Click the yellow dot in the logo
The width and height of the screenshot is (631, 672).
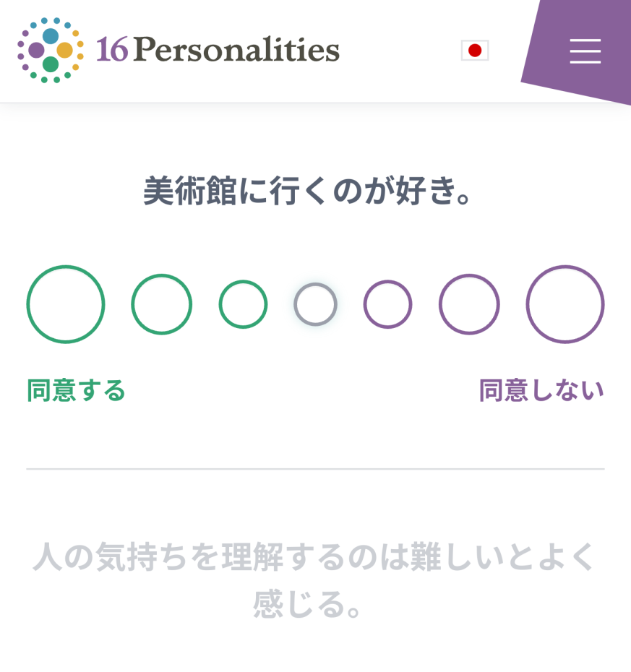point(64,51)
